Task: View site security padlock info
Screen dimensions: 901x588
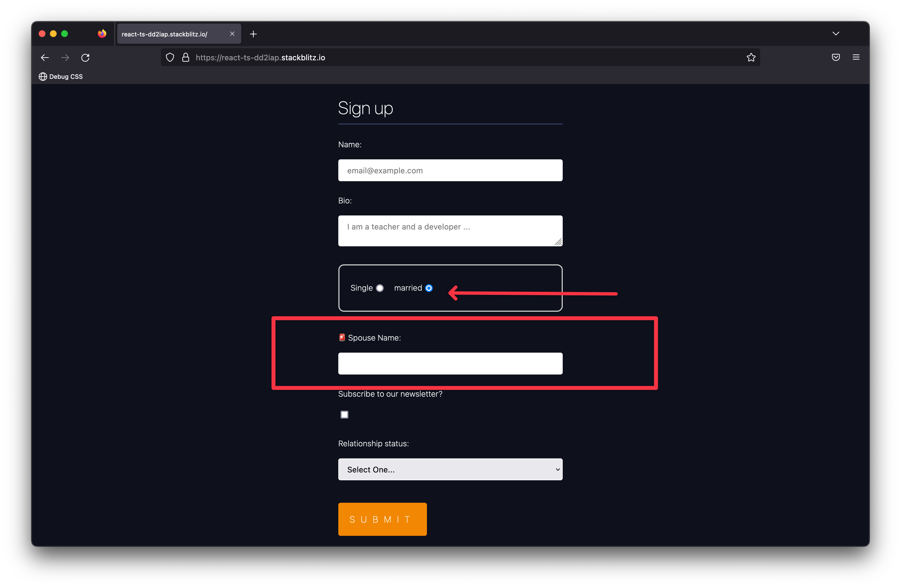Action: tap(185, 58)
